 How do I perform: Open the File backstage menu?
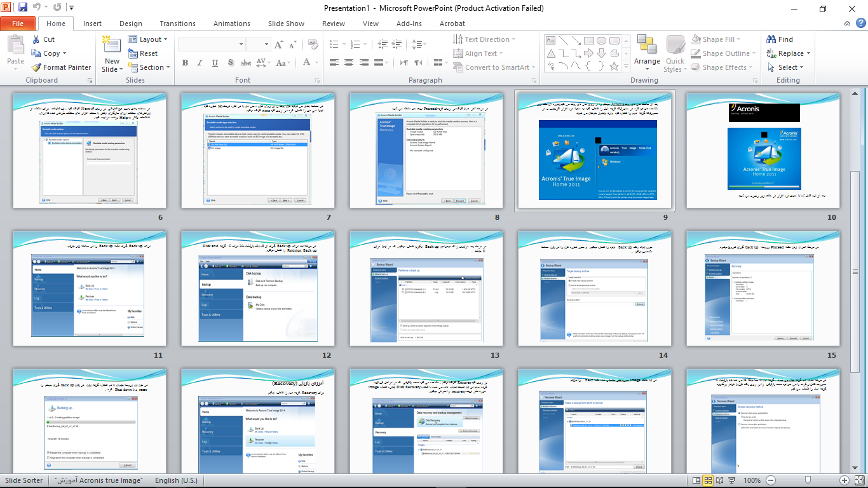coord(18,24)
